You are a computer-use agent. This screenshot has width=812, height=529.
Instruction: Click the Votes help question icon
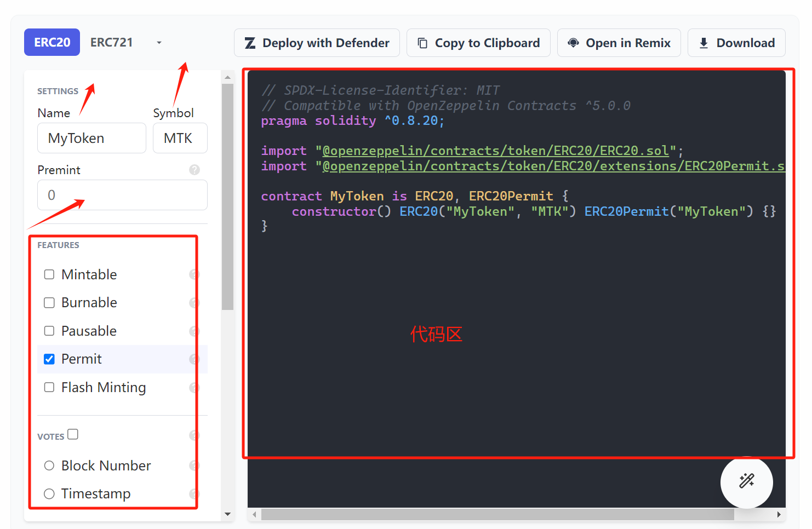point(193,435)
